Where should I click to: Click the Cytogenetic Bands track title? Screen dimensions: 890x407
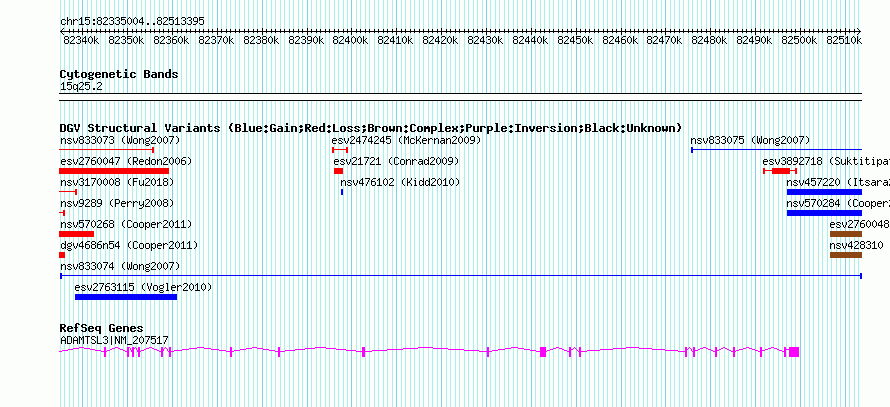(x=119, y=74)
